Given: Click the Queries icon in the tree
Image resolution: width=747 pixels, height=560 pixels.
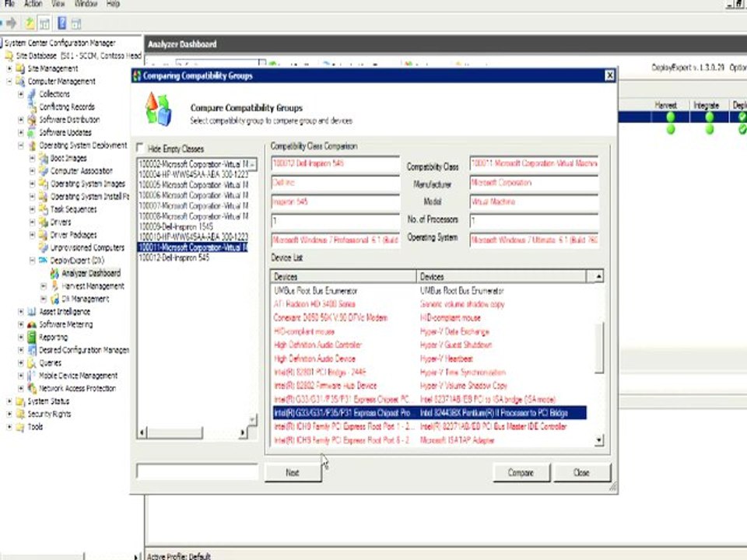Looking at the screenshot, I should [x=32, y=363].
